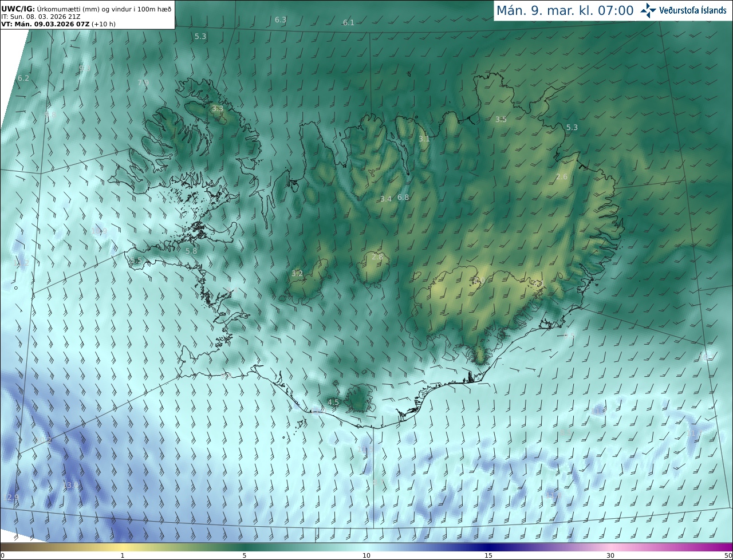733x560 pixels.
Task: Click the colorbar tick label 5
Action: coord(245,555)
